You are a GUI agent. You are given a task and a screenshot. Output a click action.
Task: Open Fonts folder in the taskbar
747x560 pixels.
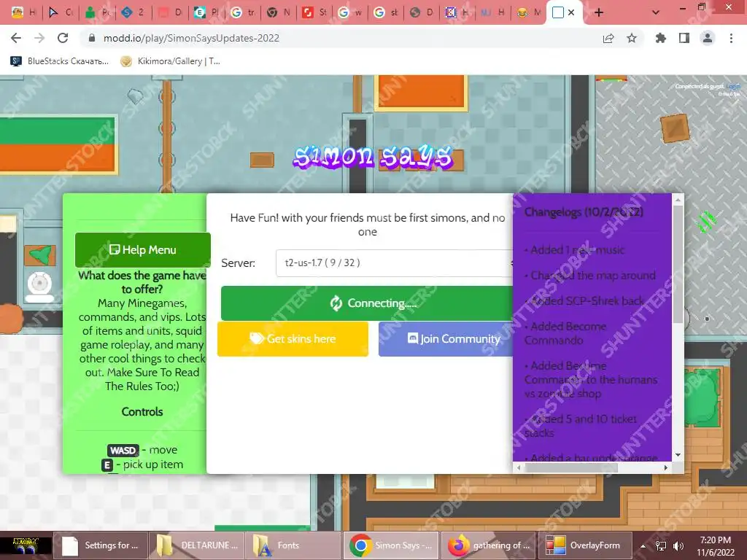pos(293,545)
